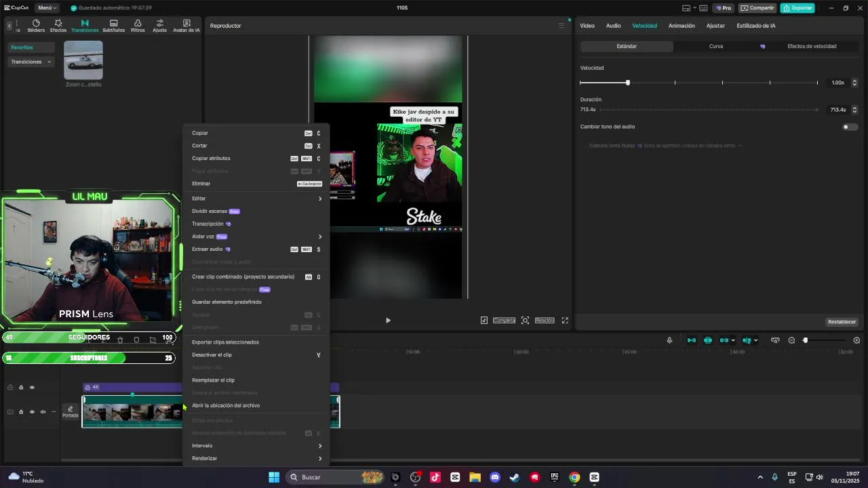Open the preview axis dropdown arrow
Image resolution: width=868 pixels, height=488 pixels.
755,340
